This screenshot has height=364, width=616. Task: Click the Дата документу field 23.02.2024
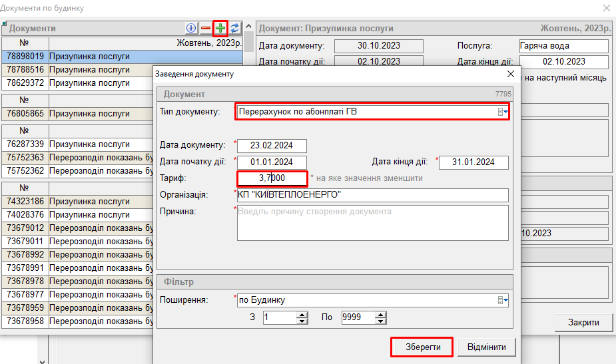(271, 146)
